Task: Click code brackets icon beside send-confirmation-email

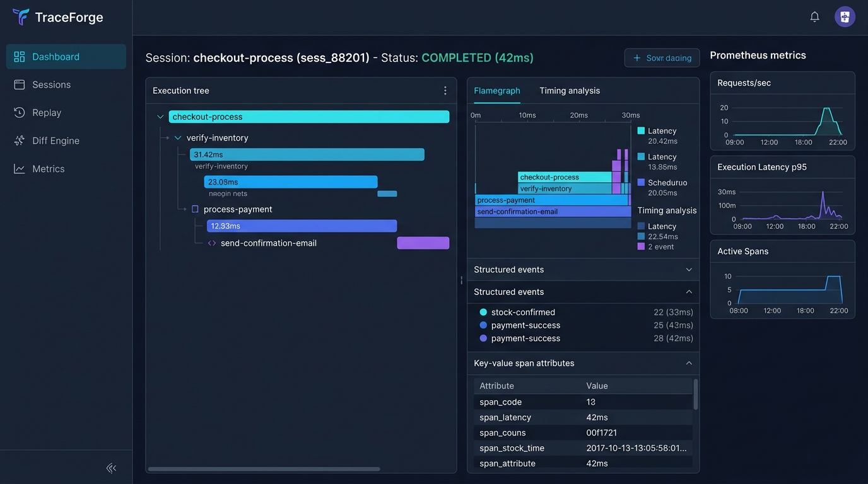Action: pyautogui.click(x=212, y=243)
